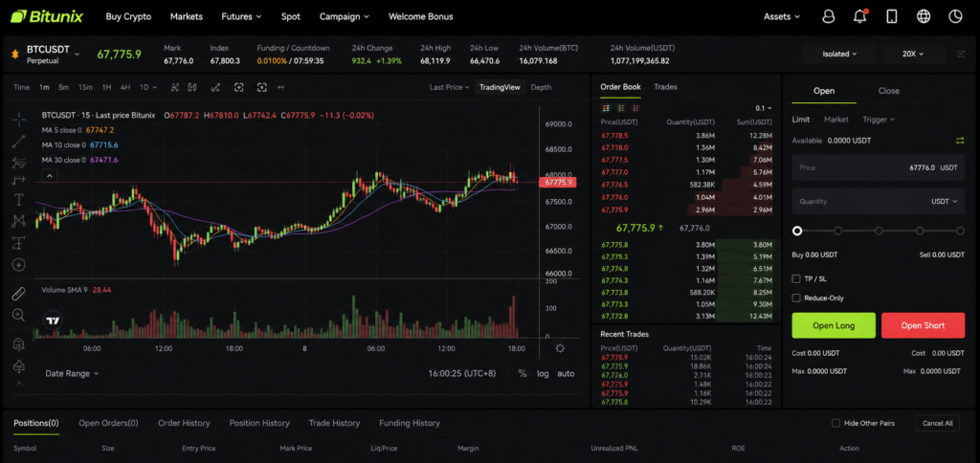This screenshot has height=463, width=980.
Task: Open the Quantity USDT unit dropdown
Action: (945, 201)
